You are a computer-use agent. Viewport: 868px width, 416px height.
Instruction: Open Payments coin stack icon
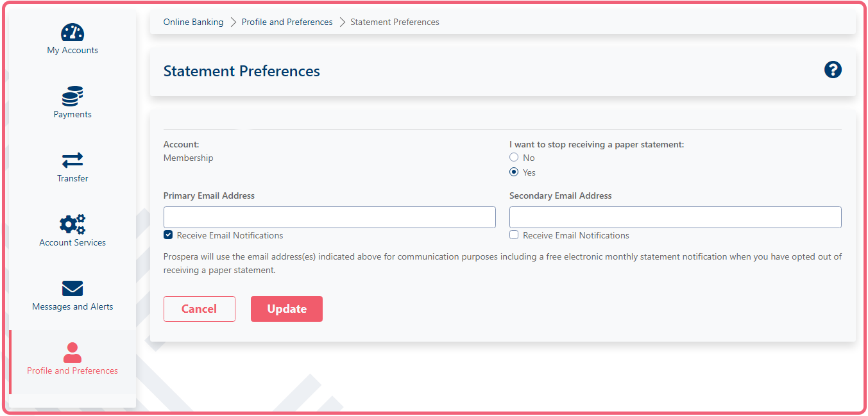coord(72,96)
